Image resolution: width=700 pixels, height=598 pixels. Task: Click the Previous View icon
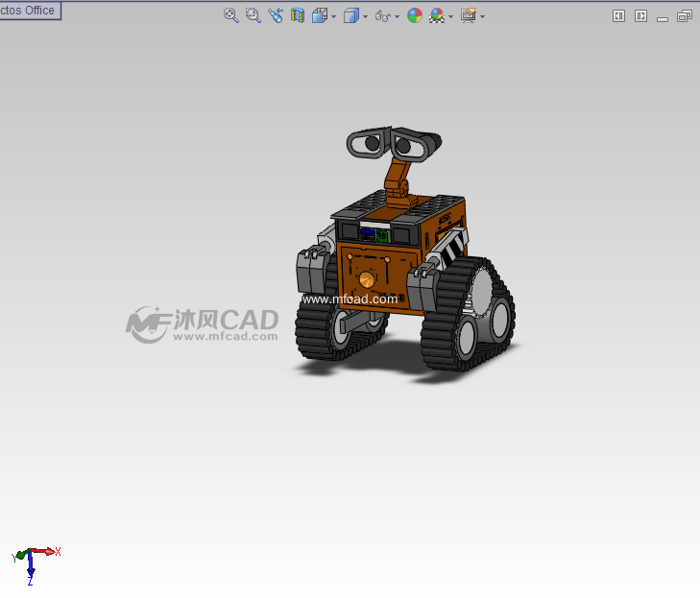point(276,15)
